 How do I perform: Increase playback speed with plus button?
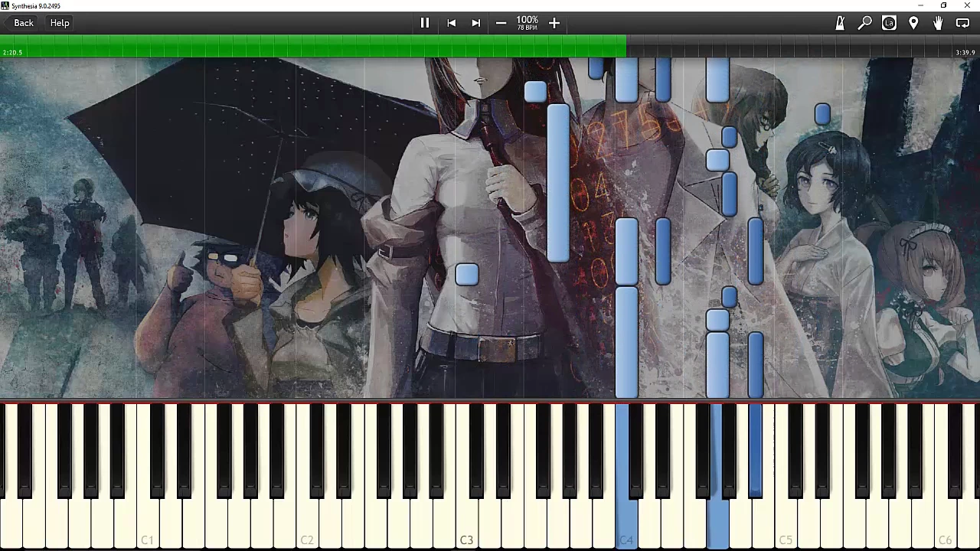554,23
